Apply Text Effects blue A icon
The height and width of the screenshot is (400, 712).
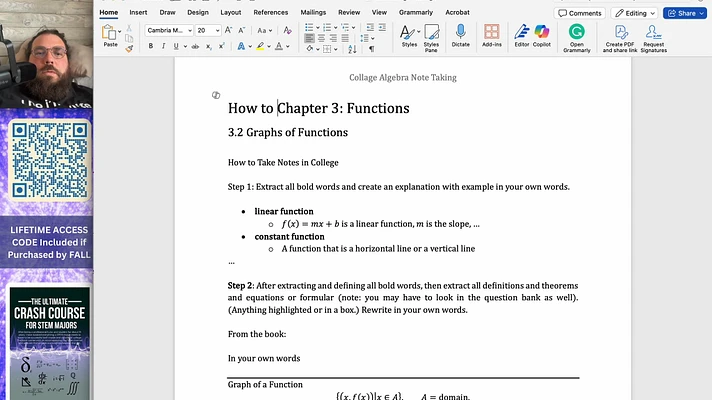pos(241,46)
